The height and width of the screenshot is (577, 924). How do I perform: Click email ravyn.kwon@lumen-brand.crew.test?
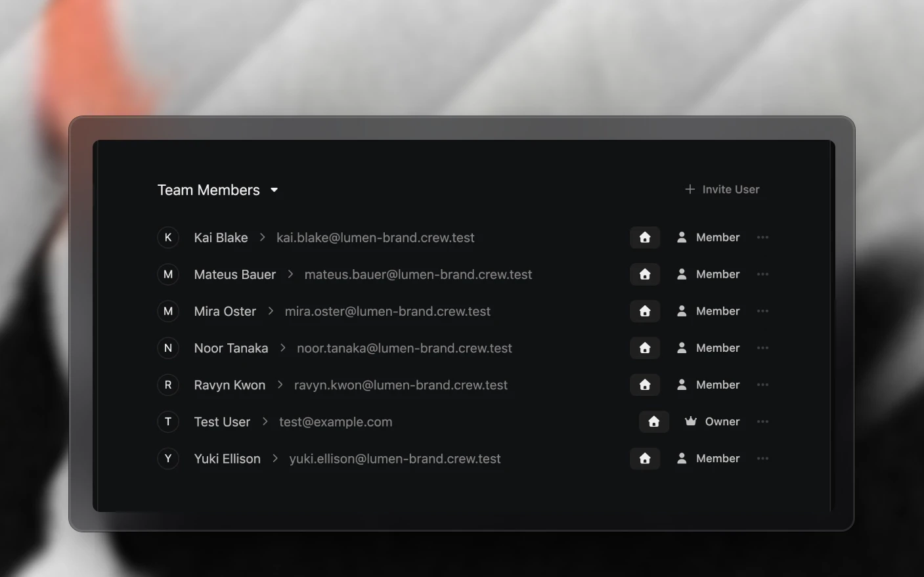[401, 385]
